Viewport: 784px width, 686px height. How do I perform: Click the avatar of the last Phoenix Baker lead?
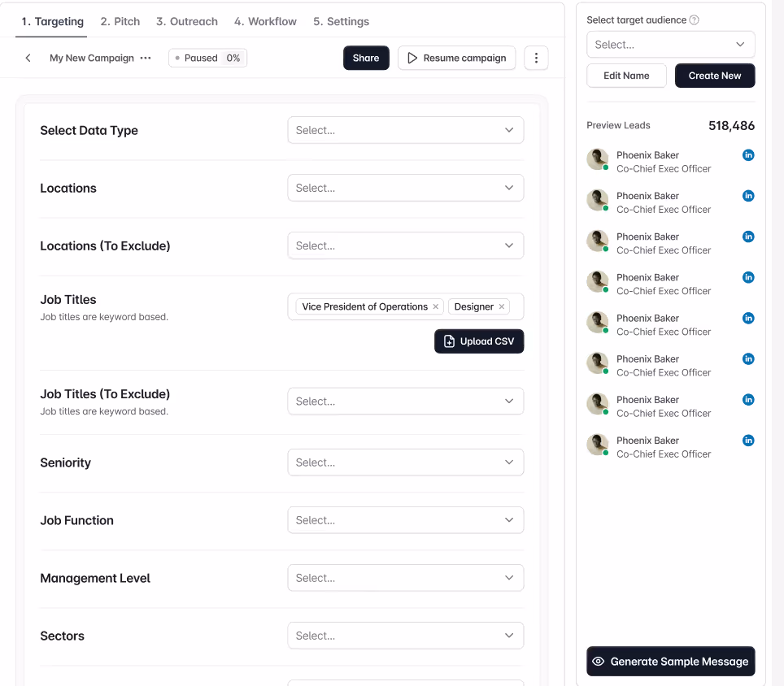pos(598,445)
